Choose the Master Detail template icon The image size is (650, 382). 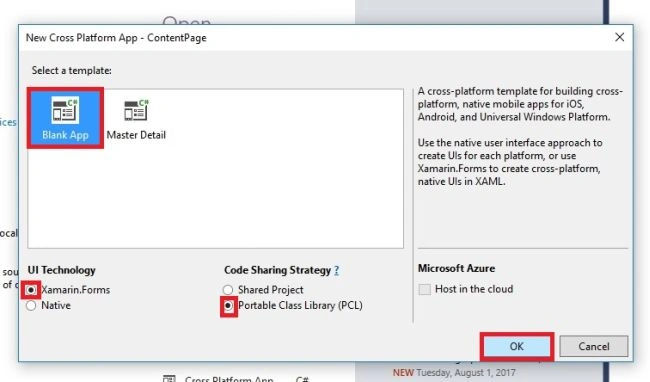pyautogui.click(x=136, y=110)
